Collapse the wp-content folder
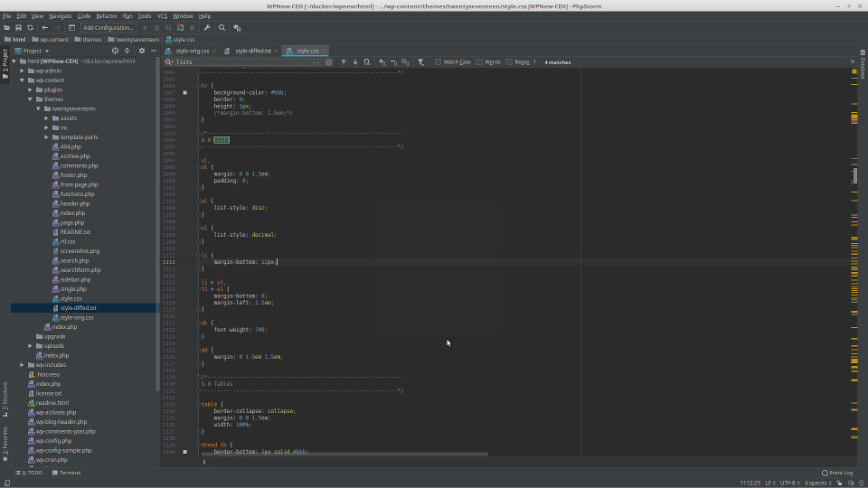Screen dimensions: 868x488 [x=22, y=80]
